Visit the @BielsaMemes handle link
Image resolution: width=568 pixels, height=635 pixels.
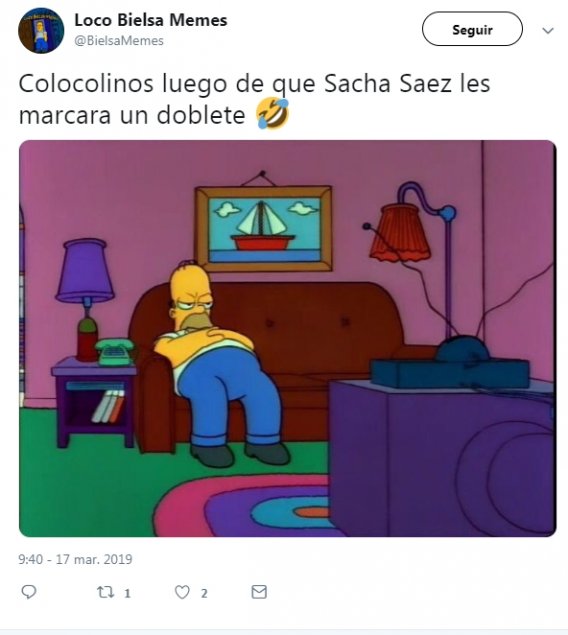click(x=119, y=41)
